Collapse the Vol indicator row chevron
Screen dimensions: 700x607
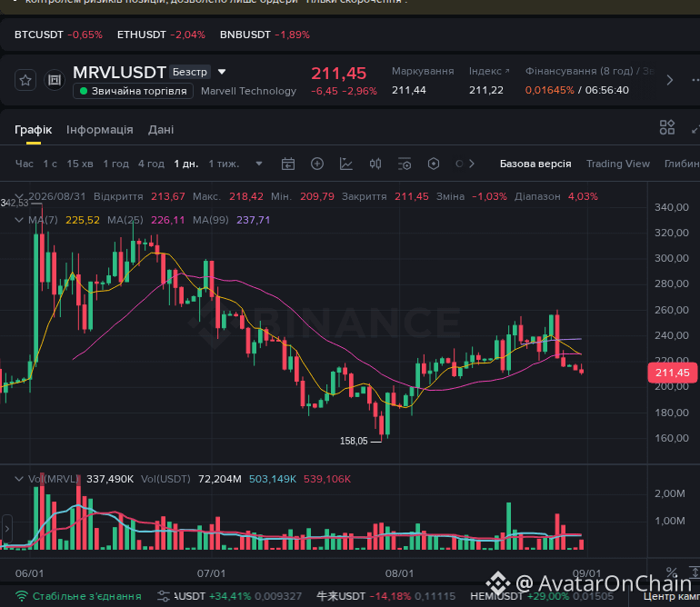point(19,479)
